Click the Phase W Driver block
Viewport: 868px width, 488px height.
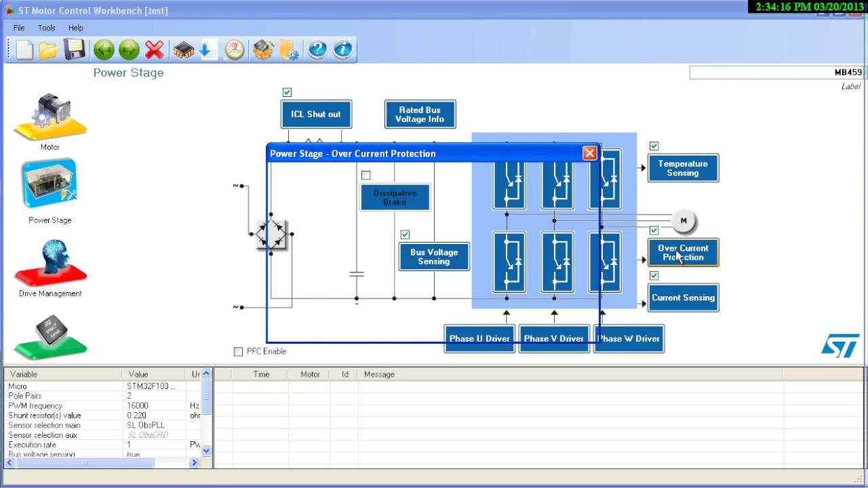629,338
